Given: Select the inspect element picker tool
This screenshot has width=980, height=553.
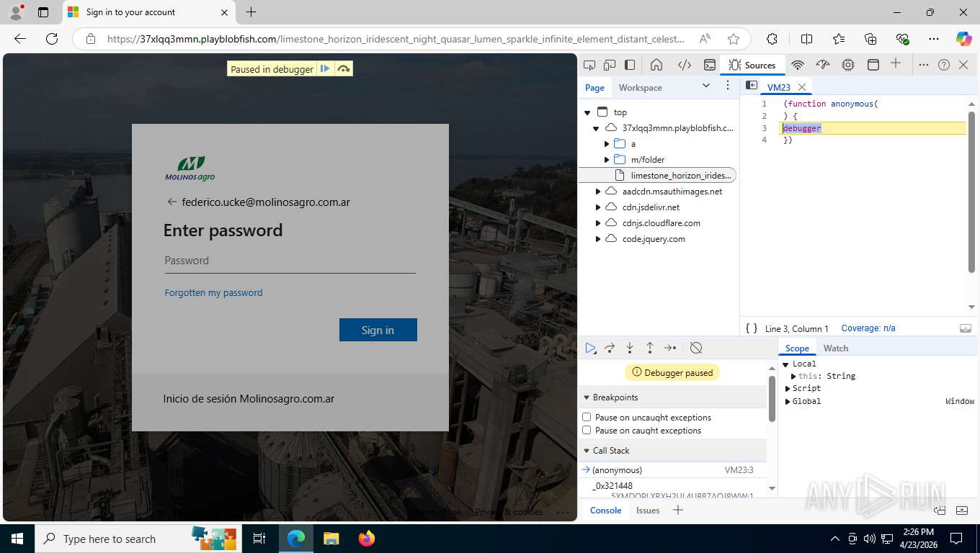Looking at the screenshot, I should tap(589, 65).
